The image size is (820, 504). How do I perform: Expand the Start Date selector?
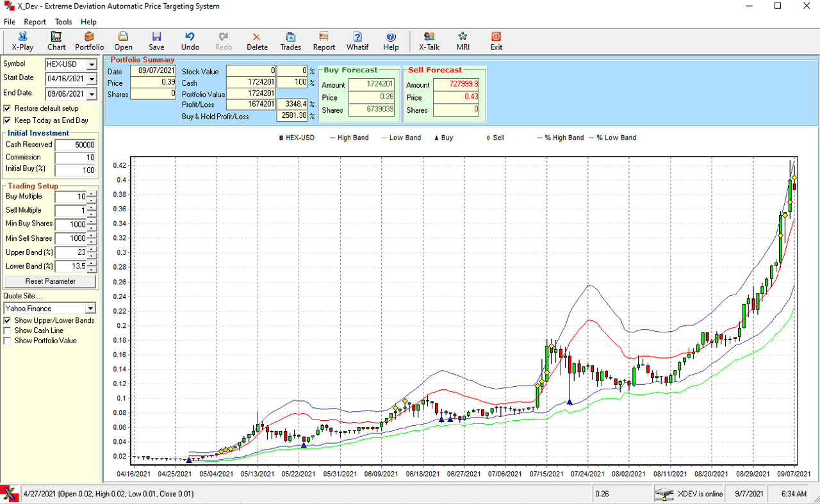pyautogui.click(x=92, y=78)
